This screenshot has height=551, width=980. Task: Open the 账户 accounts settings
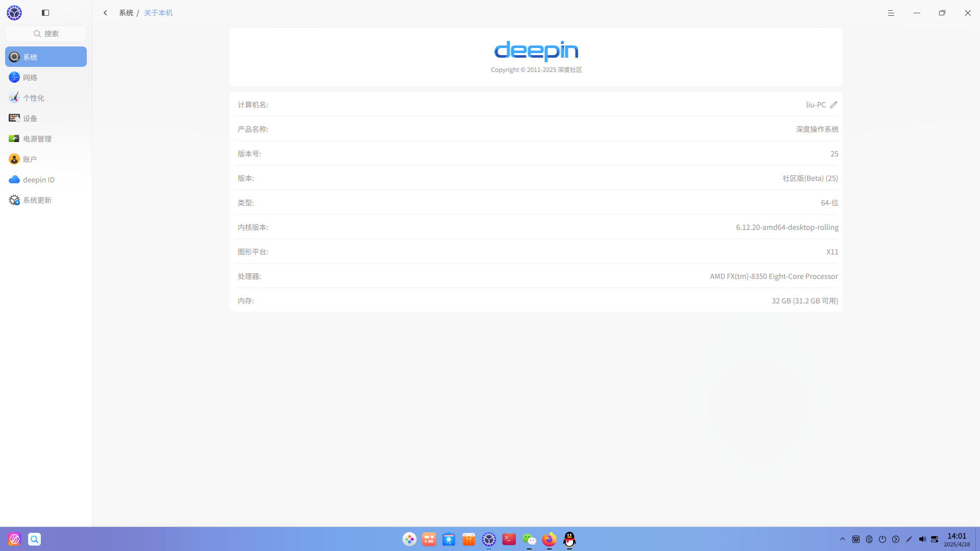coord(46,159)
